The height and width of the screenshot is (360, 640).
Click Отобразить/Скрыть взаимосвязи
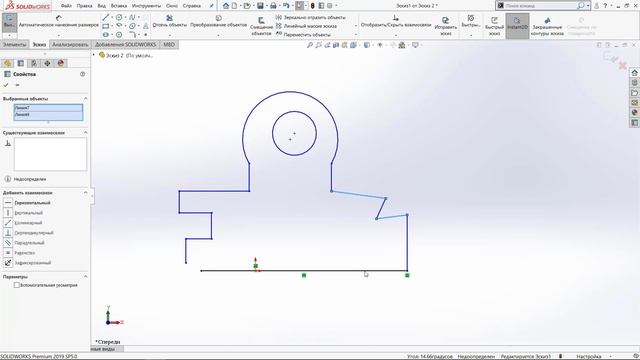(x=396, y=21)
